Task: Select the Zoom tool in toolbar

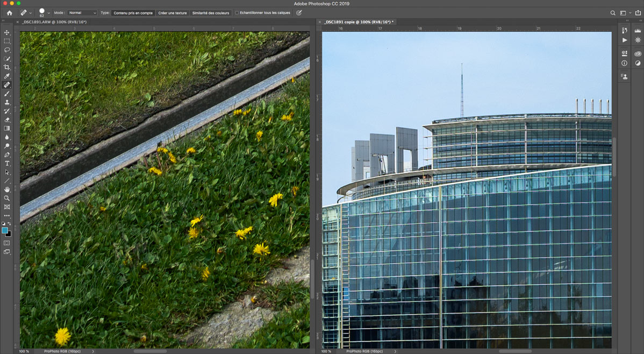Action: click(x=7, y=198)
